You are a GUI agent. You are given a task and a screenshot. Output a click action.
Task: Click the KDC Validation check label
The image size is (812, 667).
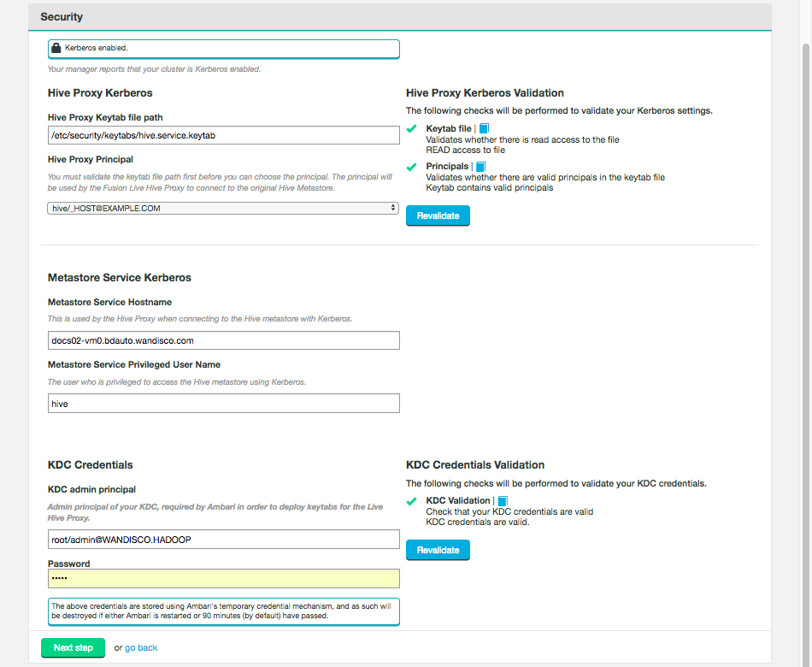[458, 500]
